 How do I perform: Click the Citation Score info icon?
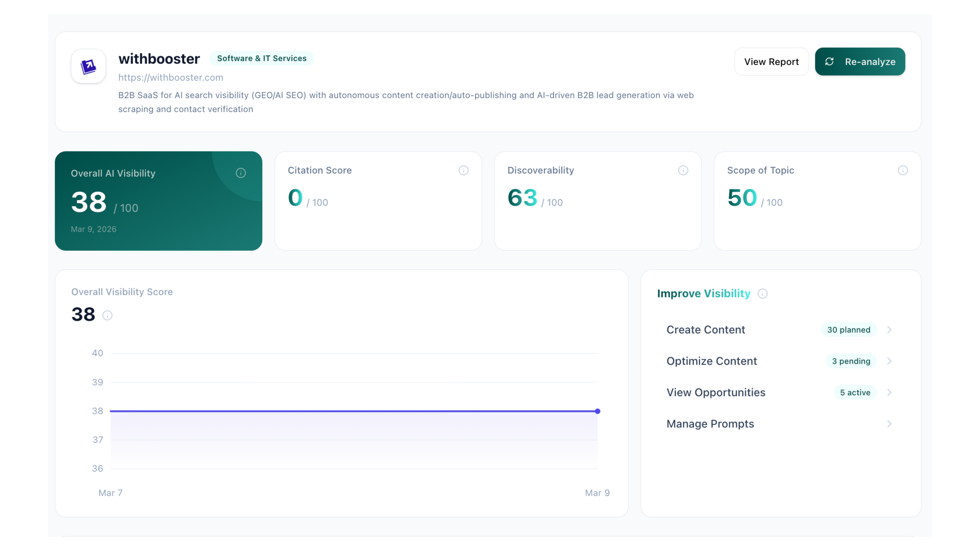(x=463, y=170)
